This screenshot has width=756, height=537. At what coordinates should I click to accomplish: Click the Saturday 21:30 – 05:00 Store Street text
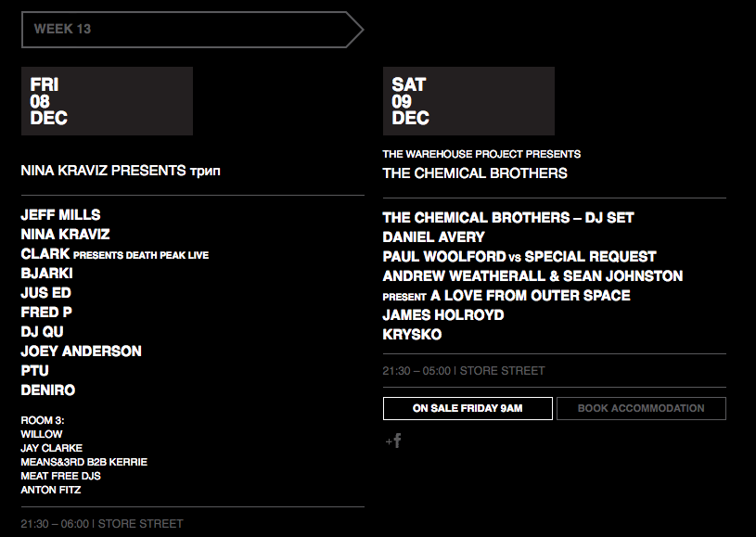coord(464,371)
